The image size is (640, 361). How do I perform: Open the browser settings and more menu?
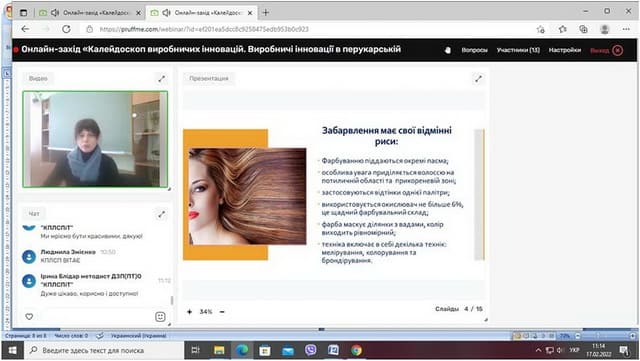coord(626,29)
